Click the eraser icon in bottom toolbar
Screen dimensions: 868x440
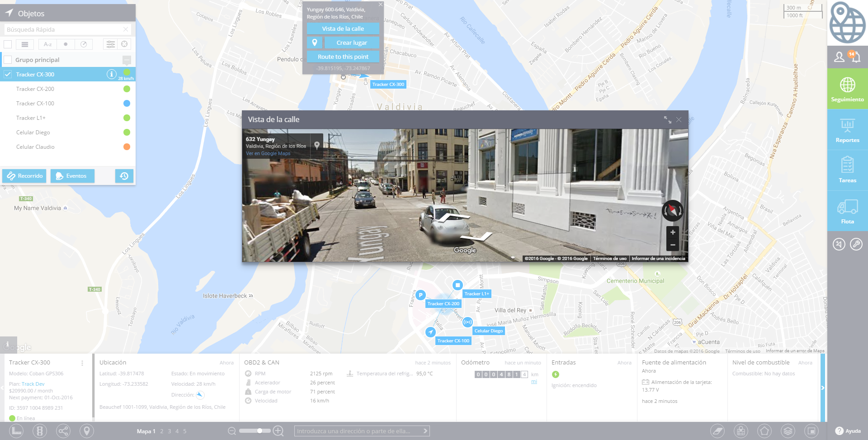click(717, 431)
